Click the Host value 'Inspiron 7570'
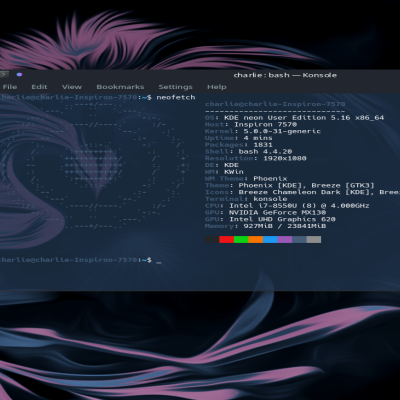The width and height of the screenshot is (400, 400). [x=265, y=124]
